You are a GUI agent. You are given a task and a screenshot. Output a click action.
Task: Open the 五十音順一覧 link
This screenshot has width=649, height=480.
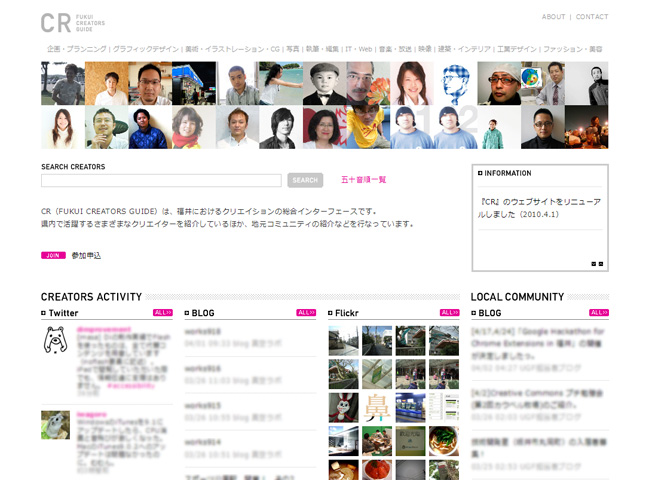click(363, 180)
